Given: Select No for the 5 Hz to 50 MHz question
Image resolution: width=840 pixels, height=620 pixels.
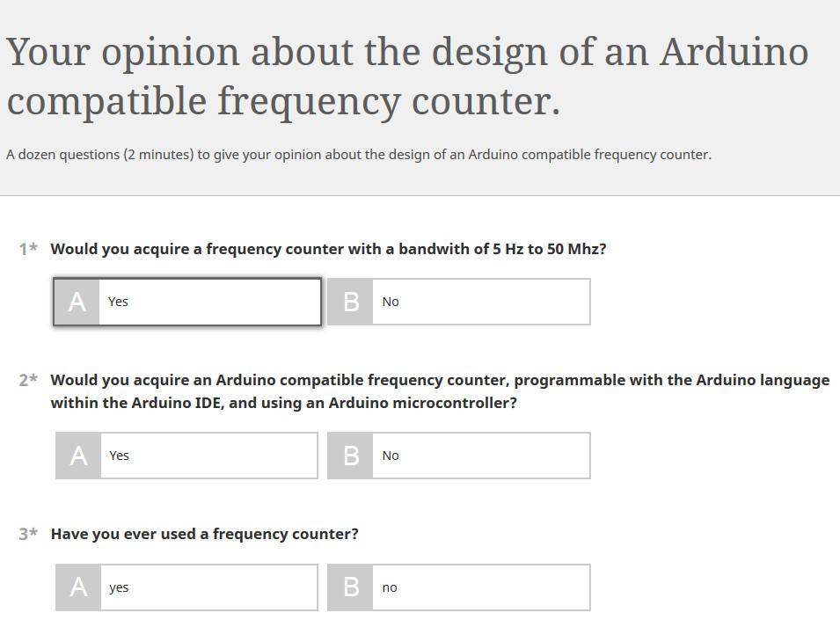Looking at the screenshot, I should click(x=459, y=302).
